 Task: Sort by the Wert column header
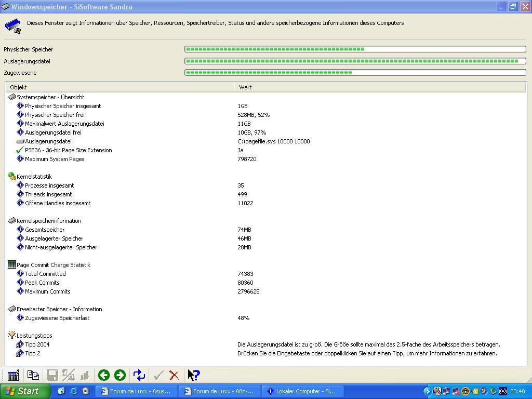coord(380,87)
